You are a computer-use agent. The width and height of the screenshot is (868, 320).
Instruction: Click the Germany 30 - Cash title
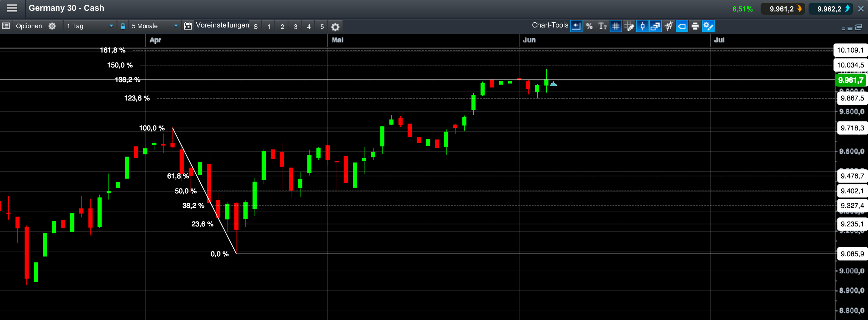click(x=66, y=8)
